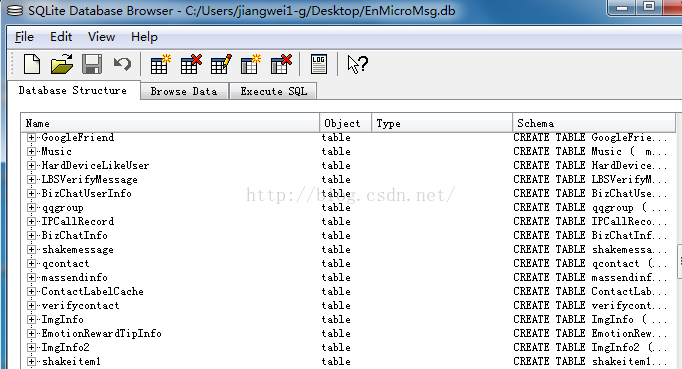Switch to the Database Structure tab
The height and width of the screenshot is (369, 682).
(73, 91)
